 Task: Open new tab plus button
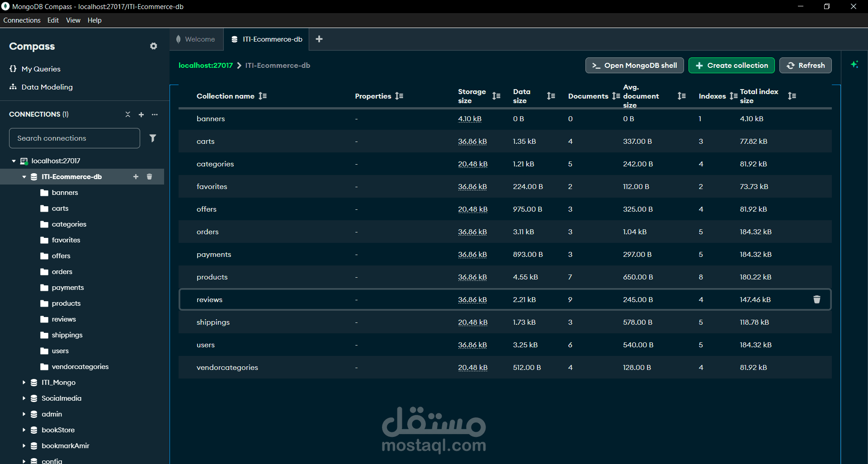point(319,39)
